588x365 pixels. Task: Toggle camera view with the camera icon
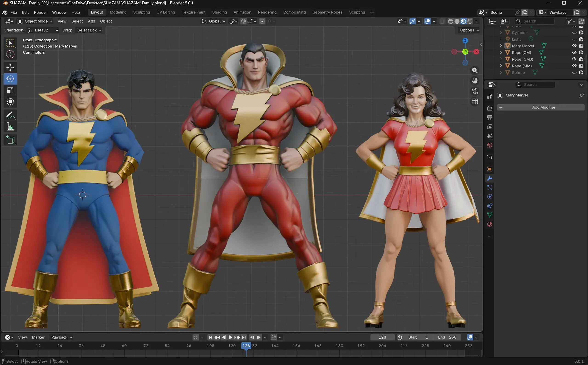[x=474, y=91]
